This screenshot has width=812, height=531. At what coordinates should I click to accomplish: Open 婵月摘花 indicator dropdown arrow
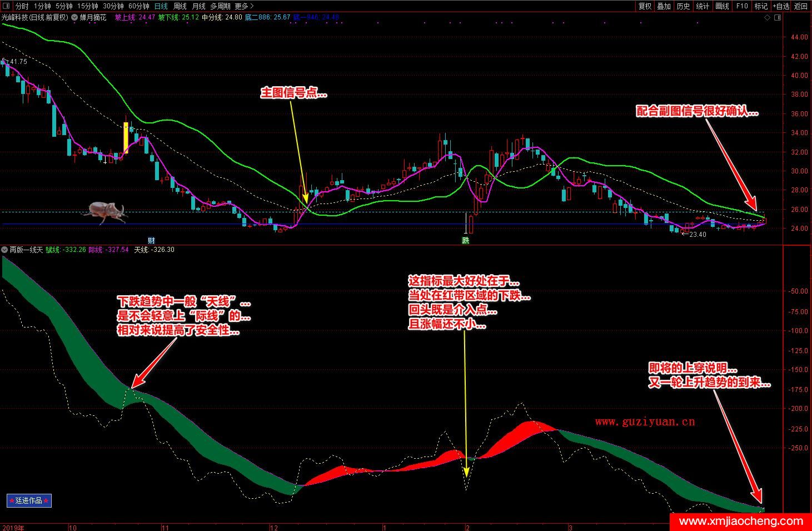74,17
